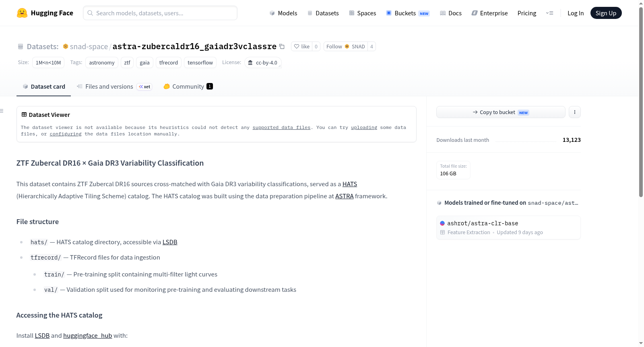Screen dimensions: 644x347
Task: Open the LSDB link beside hats/
Action: pyautogui.click(x=170, y=242)
